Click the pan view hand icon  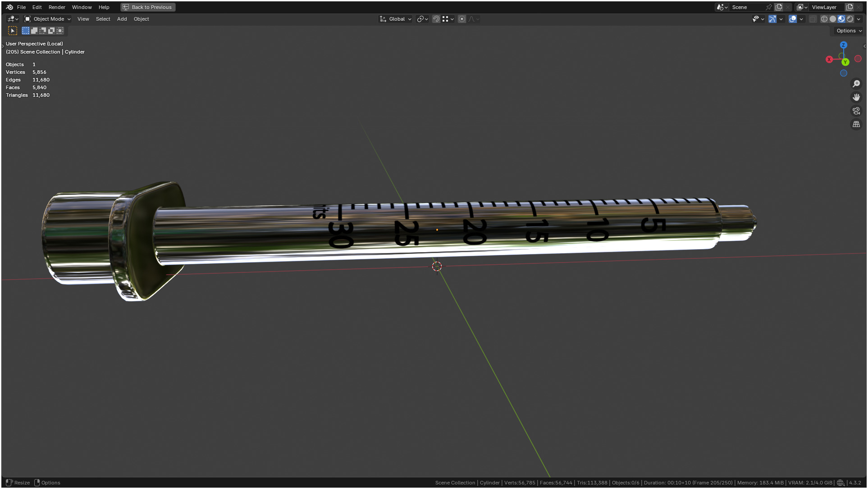[x=856, y=97]
